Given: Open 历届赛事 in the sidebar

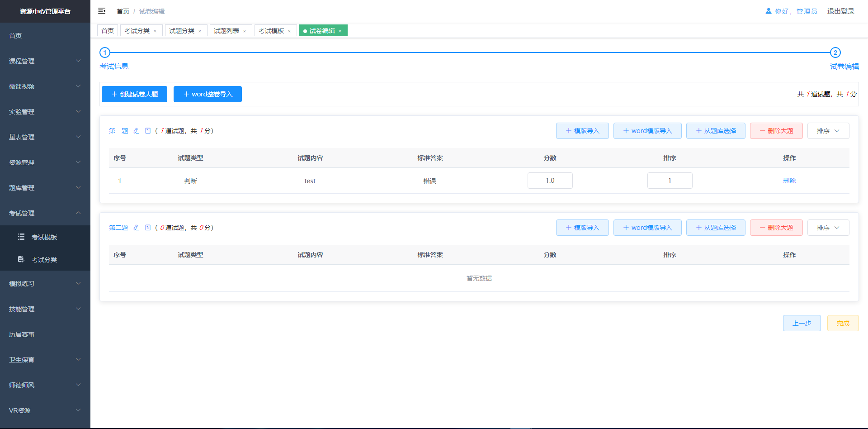Looking at the screenshot, I should (45, 334).
